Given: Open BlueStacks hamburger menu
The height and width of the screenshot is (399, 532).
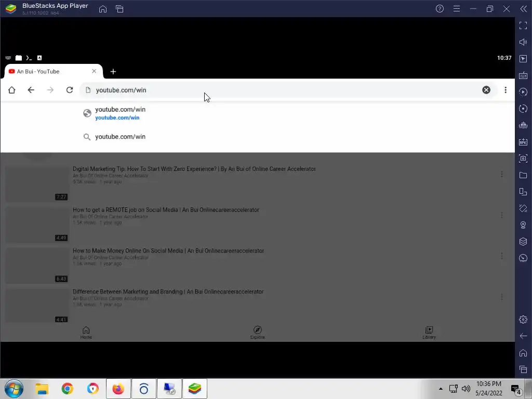Looking at the screenshot, I should pos(457,9).
